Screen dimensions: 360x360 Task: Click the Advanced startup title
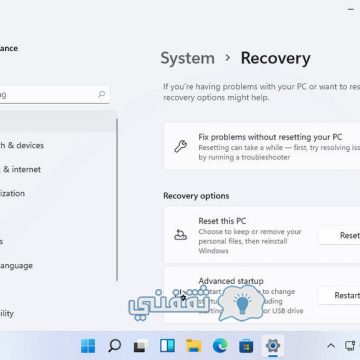coord(231,281)
